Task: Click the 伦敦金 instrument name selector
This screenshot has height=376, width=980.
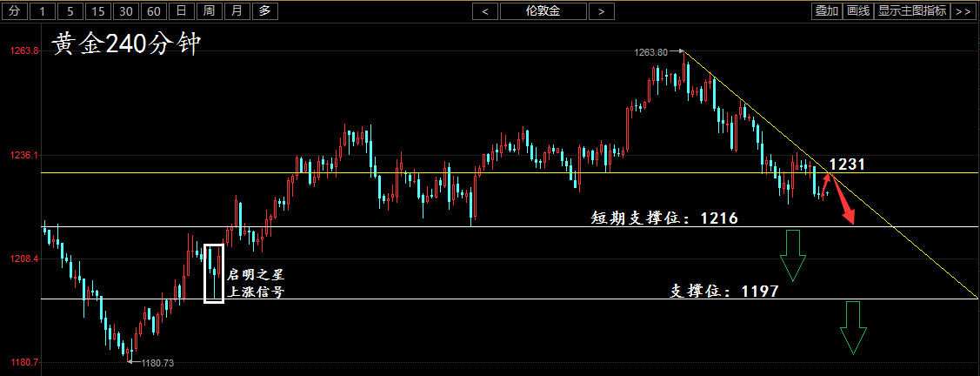Action: tap(543, 11)
